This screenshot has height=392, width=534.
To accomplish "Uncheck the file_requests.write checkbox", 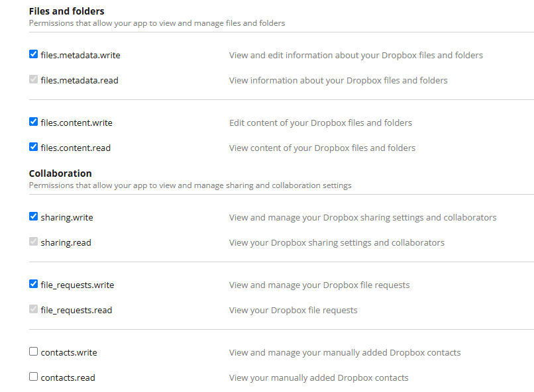I will tap(34, 284).
